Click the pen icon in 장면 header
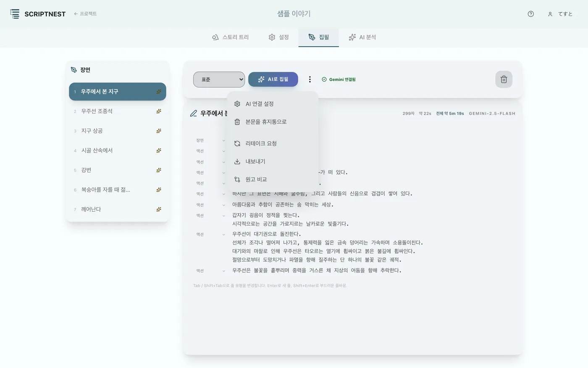 point(74,70)
